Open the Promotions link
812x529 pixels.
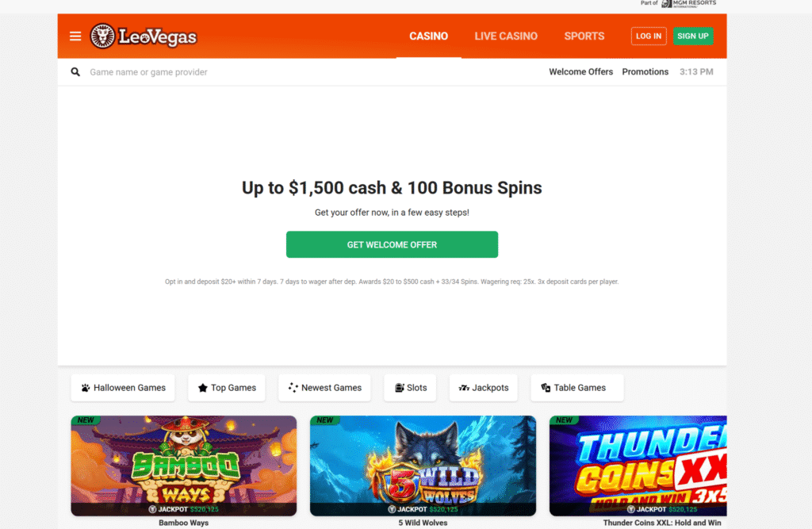[x=645, y=72]
